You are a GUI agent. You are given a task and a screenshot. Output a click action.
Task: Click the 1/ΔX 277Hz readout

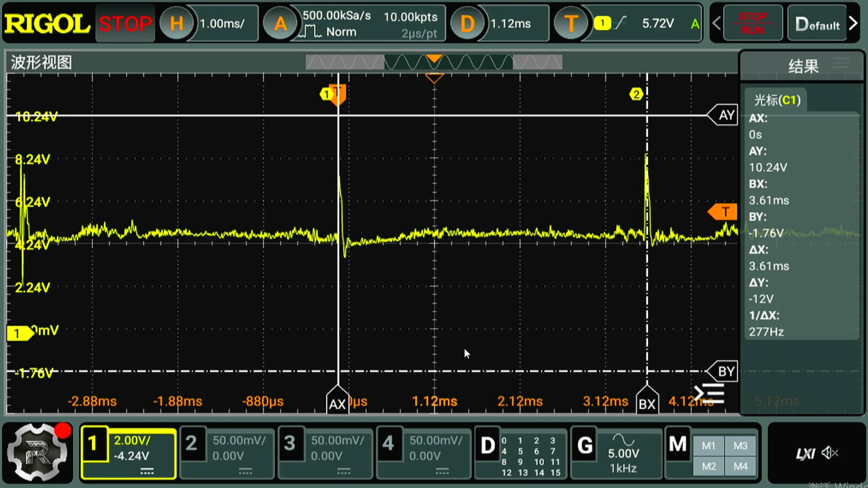click(766, 332)
